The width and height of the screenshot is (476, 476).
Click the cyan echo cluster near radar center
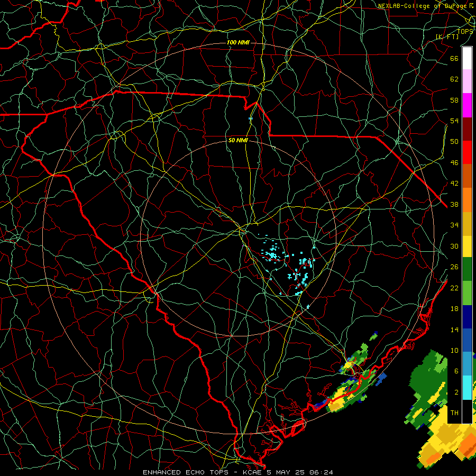[273, 254]
